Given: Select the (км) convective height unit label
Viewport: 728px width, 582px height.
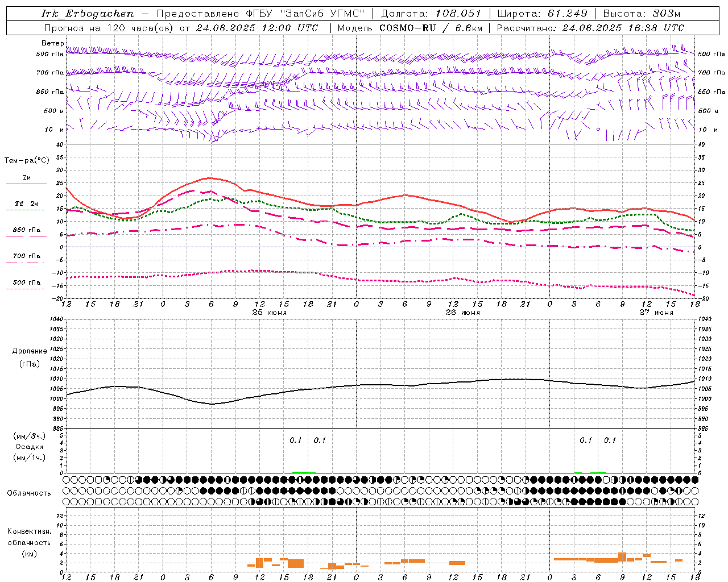Looking at the screenshot, I should 29,554.
